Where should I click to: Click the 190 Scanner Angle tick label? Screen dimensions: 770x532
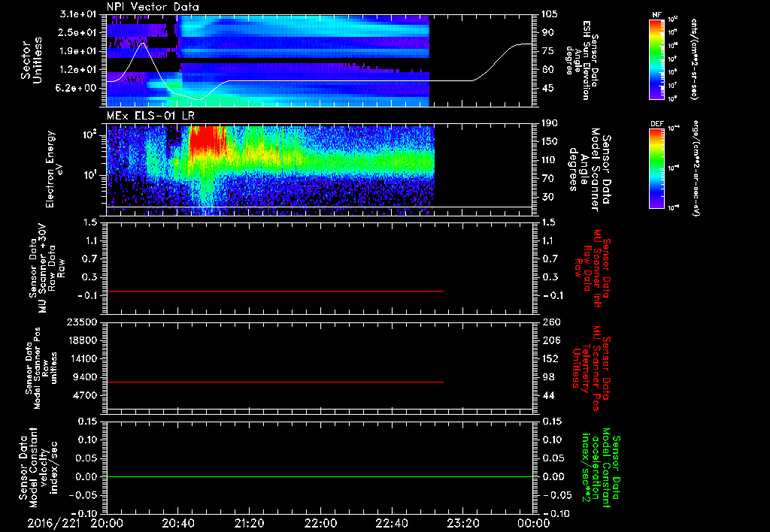click(x=550, y=123)
